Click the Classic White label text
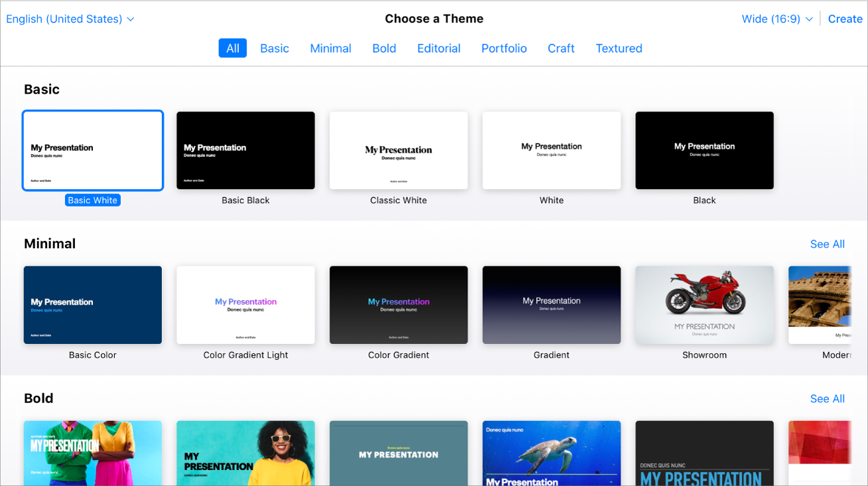The height and width of the screenshot is (486, 868). (399, 201)
